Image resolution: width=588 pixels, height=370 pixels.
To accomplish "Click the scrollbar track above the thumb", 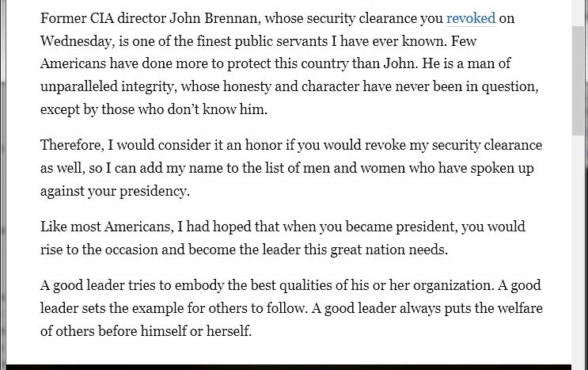I will click(578, 13).
